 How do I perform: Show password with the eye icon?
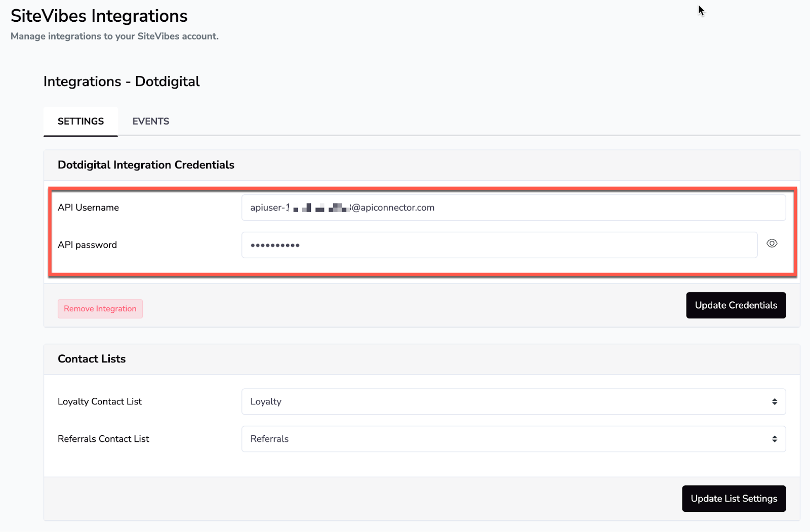[772, 243]
